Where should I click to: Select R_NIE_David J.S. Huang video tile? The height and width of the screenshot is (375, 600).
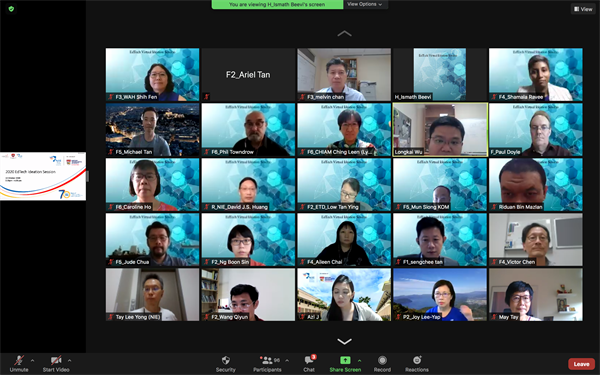tap(248, 185)
